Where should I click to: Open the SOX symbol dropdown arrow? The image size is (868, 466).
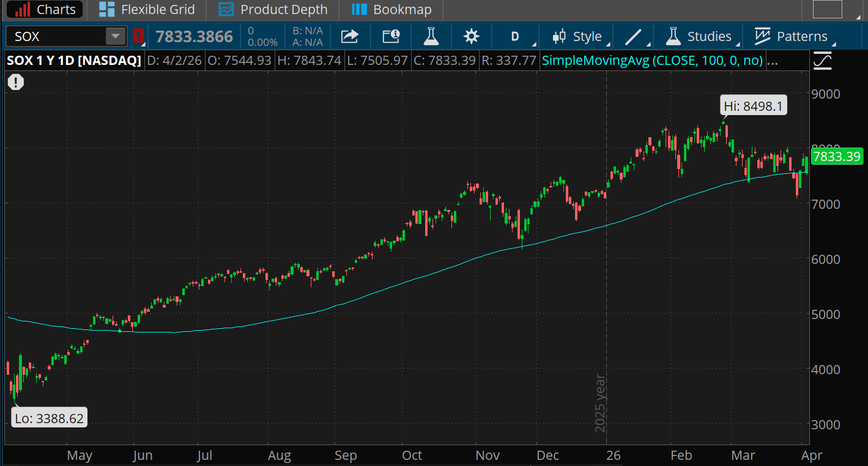coord(115,36)
